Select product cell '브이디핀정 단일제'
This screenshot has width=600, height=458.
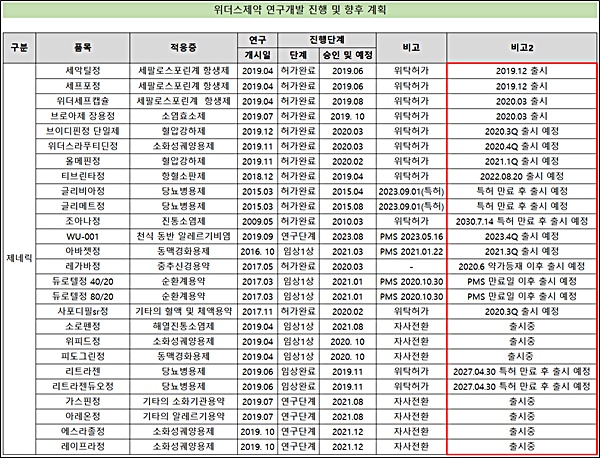point(83,131)
